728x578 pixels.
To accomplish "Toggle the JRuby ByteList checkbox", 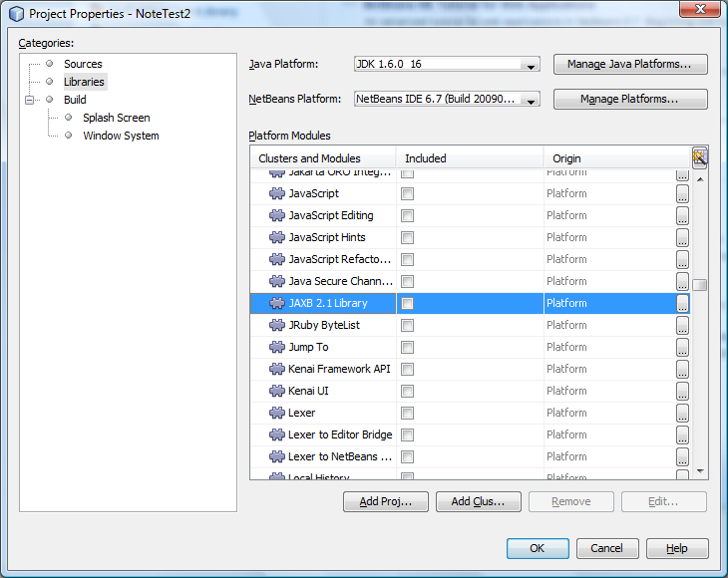I will [407, 325].
